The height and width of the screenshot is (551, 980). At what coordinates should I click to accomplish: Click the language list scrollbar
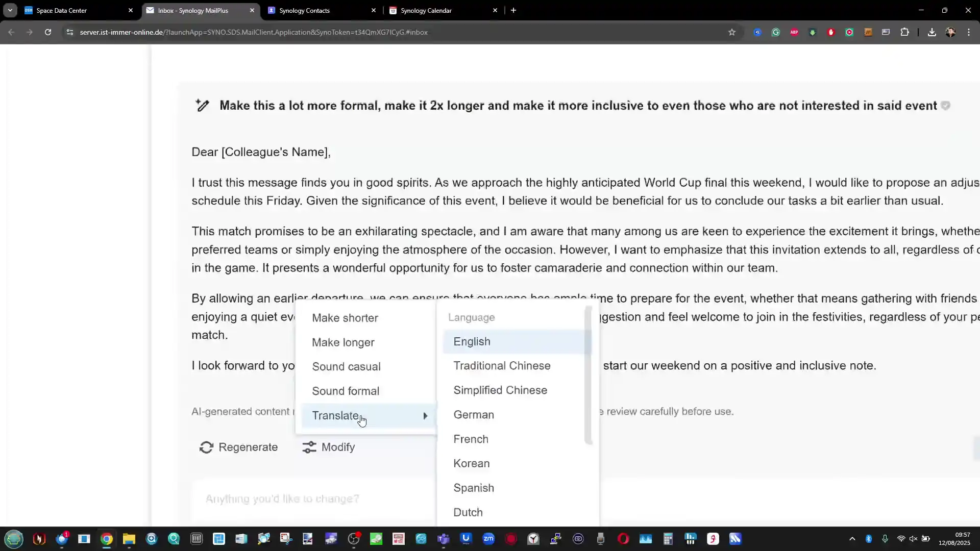(589, 375)
